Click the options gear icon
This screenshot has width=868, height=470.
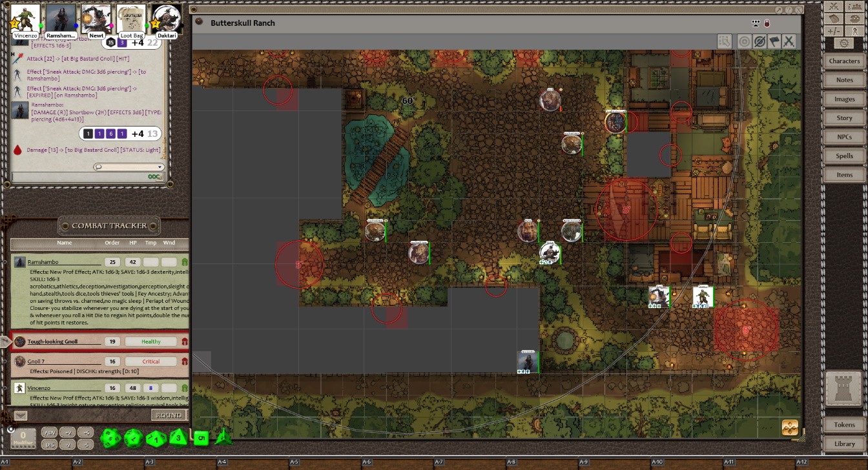point(844,43)
